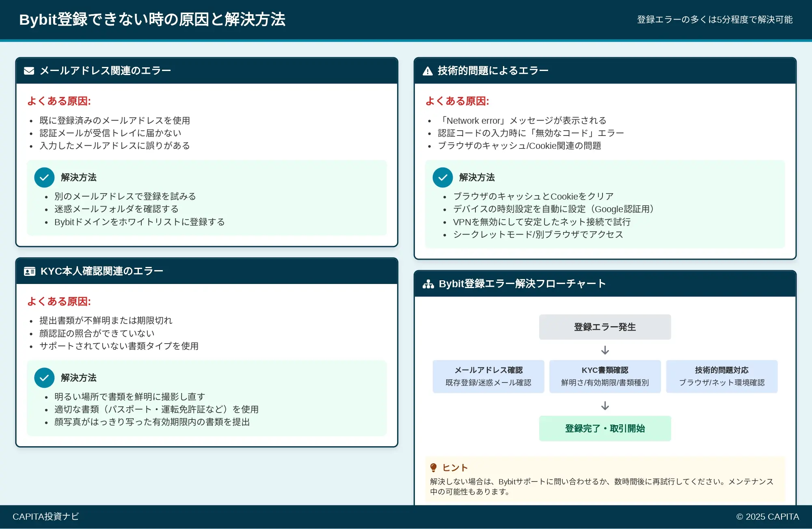Select the 登録エラー発生 flowchart box
The height and width of the screenshot is (529, 812).
pyautogui.click(x=605, y=327)
